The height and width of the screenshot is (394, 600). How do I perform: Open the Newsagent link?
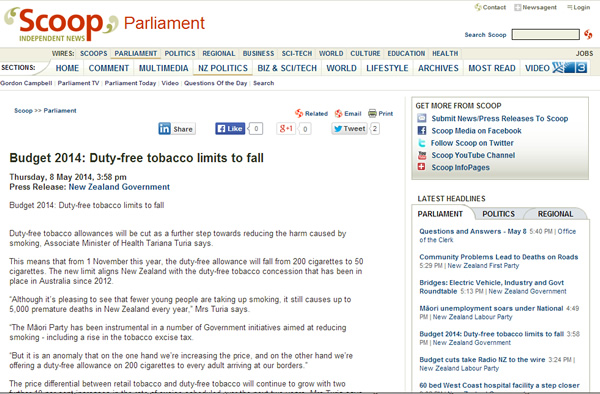[x=535, y=7]
